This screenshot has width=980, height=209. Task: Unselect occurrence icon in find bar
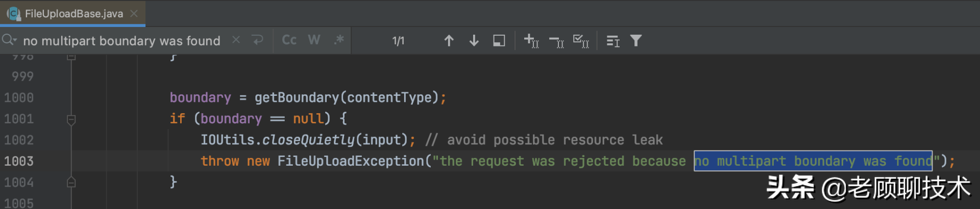coord(556,41)
